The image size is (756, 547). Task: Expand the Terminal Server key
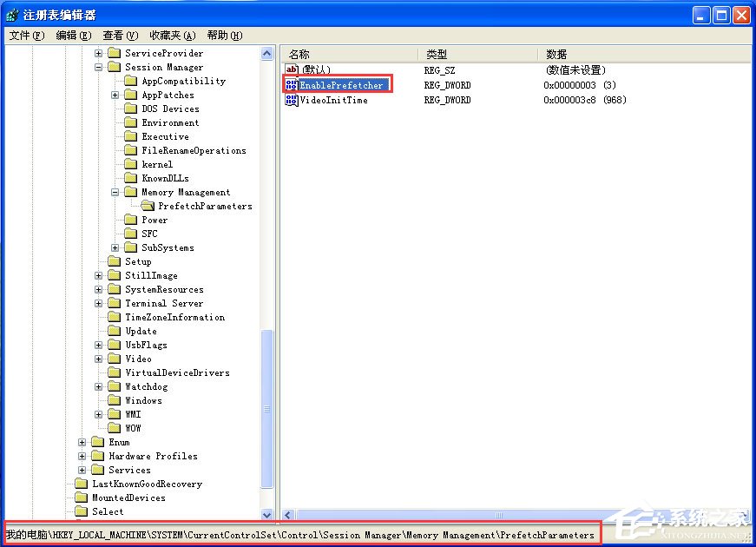(97, 303)
